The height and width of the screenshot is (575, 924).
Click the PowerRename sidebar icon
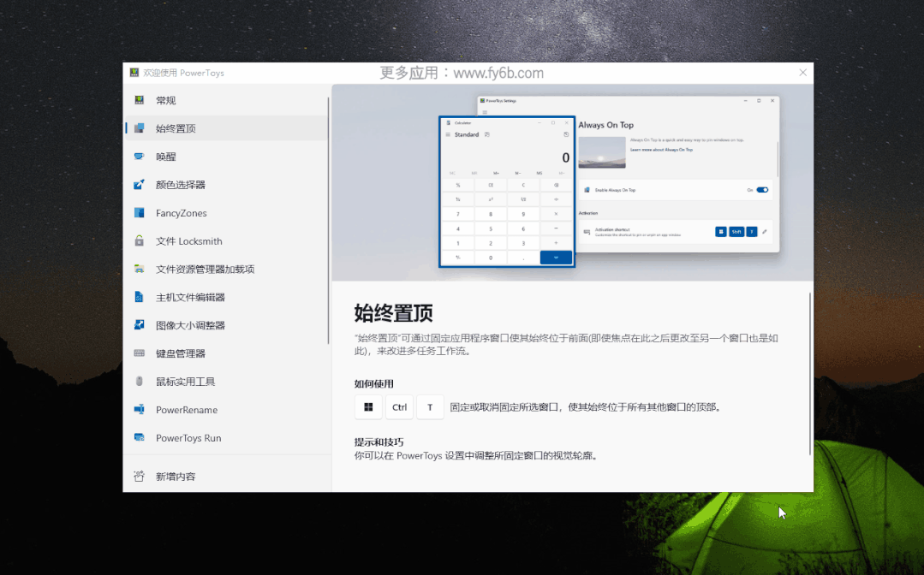click(x=139, y=410)
